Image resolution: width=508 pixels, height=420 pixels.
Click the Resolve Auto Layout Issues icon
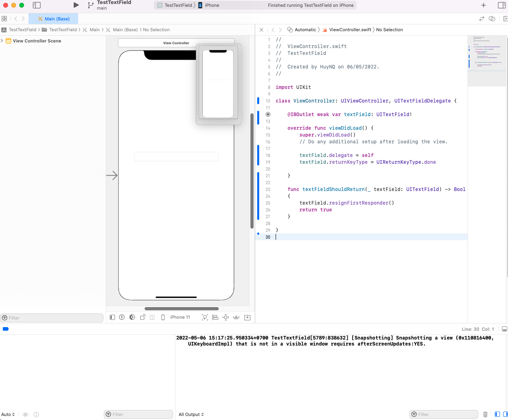(236, 317)
